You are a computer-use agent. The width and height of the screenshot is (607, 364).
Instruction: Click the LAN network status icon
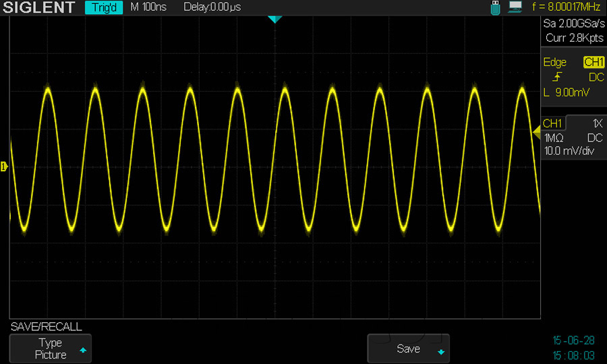coord(516,7)
